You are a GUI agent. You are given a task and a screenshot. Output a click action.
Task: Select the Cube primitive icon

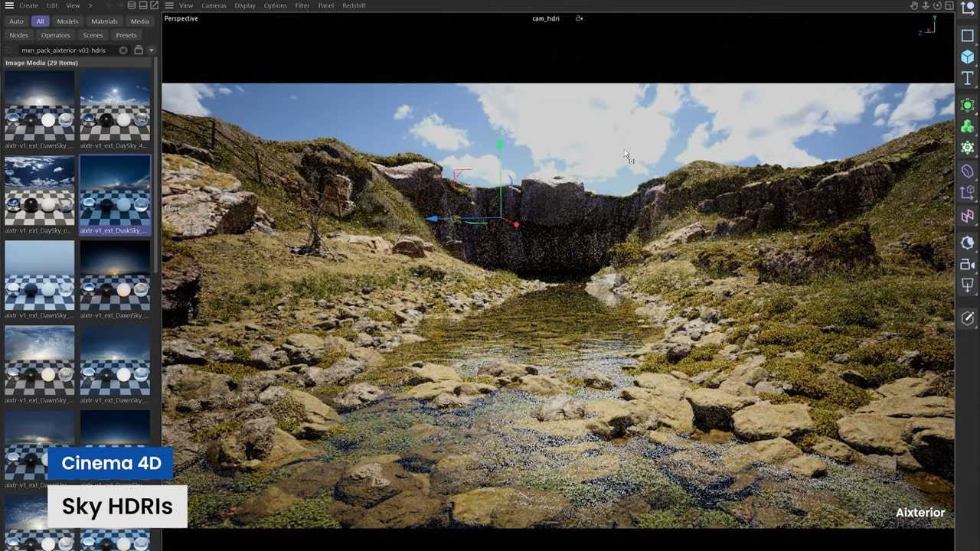967,56
